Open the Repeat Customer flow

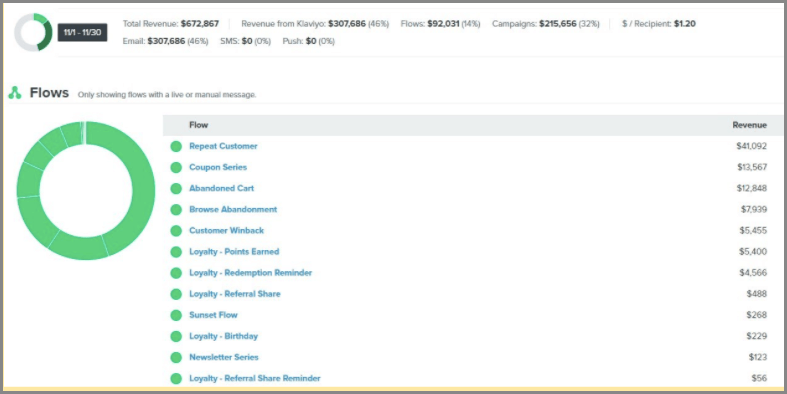pyautogui.click(x=223, y=146)
